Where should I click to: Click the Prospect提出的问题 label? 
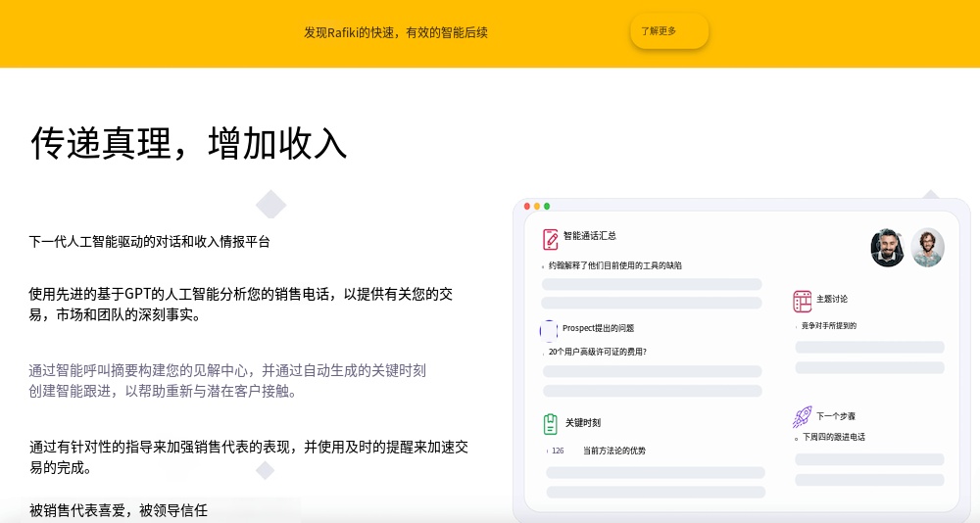click(x=598, y=328)
